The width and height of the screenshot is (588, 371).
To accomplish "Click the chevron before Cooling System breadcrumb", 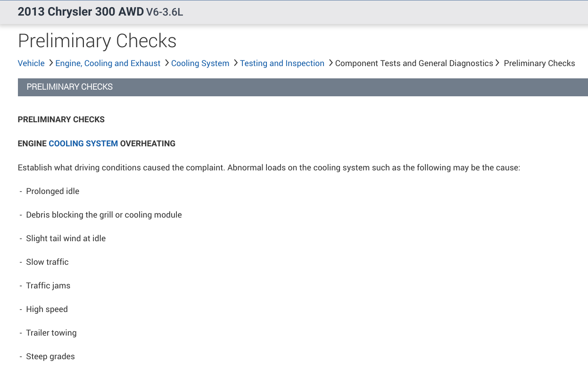I will [166, 63].
